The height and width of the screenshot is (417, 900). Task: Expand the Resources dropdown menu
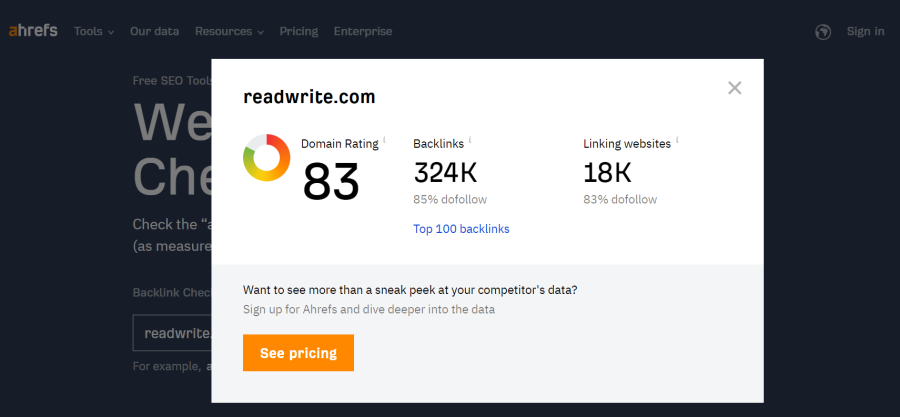[229, 31]
